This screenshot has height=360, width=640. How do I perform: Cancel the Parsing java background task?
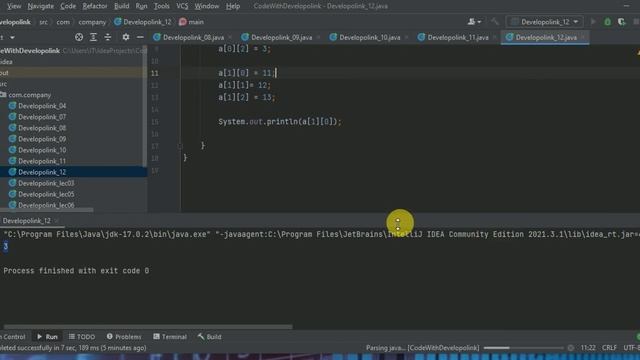click(x=571, y=348)
